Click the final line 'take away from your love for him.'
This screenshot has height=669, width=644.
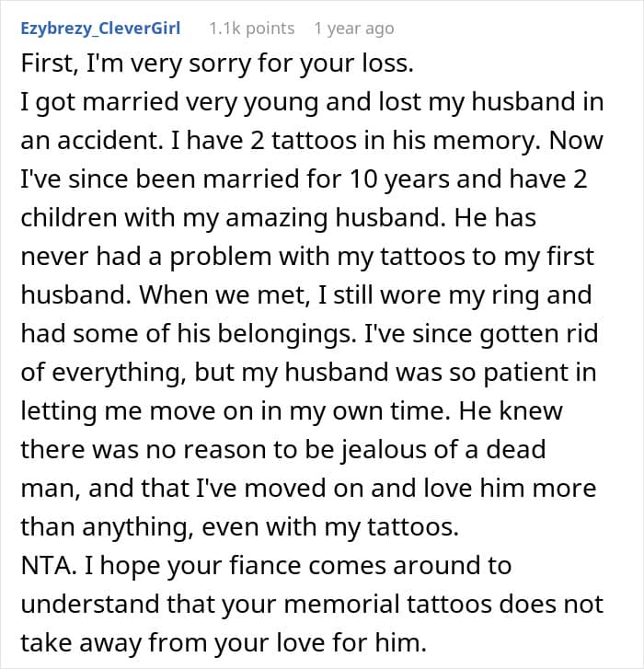click(x=224, y=643)
